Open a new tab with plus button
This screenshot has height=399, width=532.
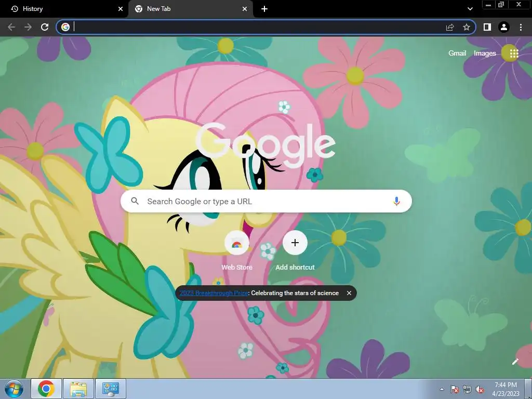pos(264,9)
